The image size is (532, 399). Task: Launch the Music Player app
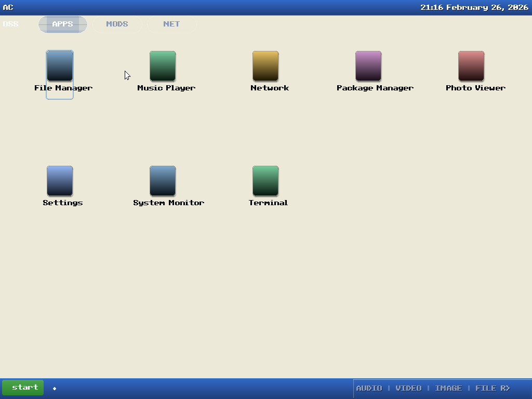pos(163,66)
